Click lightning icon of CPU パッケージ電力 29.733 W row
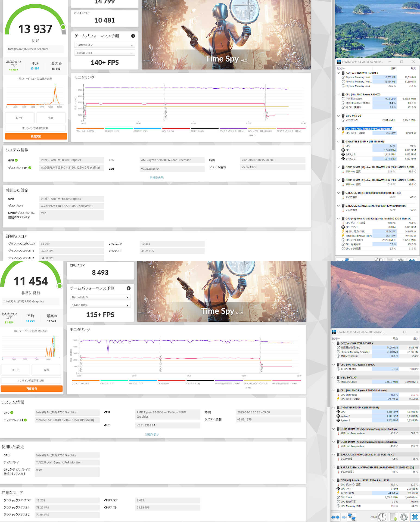The width and height of the screenshot is (420, 522). [x=343, y=133]
